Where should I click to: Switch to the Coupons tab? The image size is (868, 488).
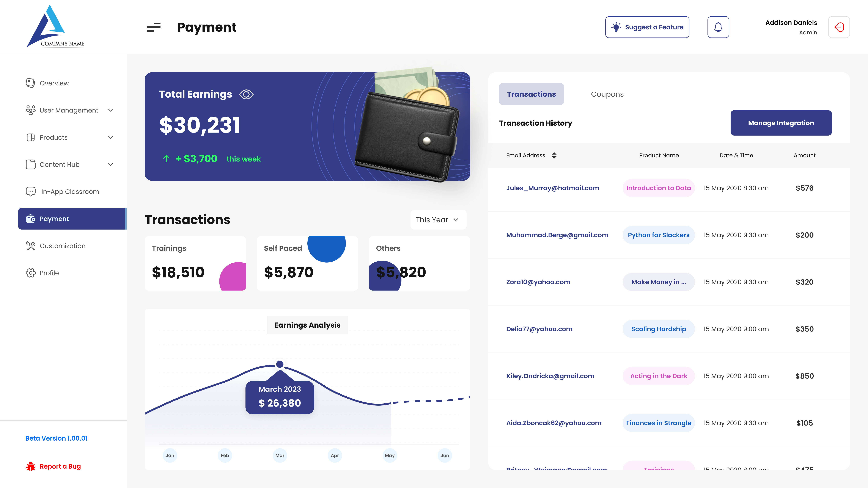pyautogui.click(x=607, y=94)
